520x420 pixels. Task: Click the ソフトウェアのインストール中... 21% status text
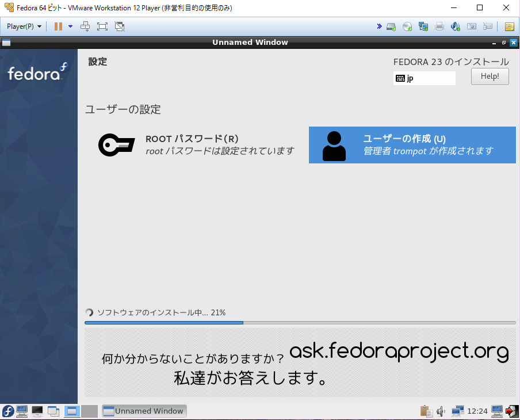[x=162, y=312]
